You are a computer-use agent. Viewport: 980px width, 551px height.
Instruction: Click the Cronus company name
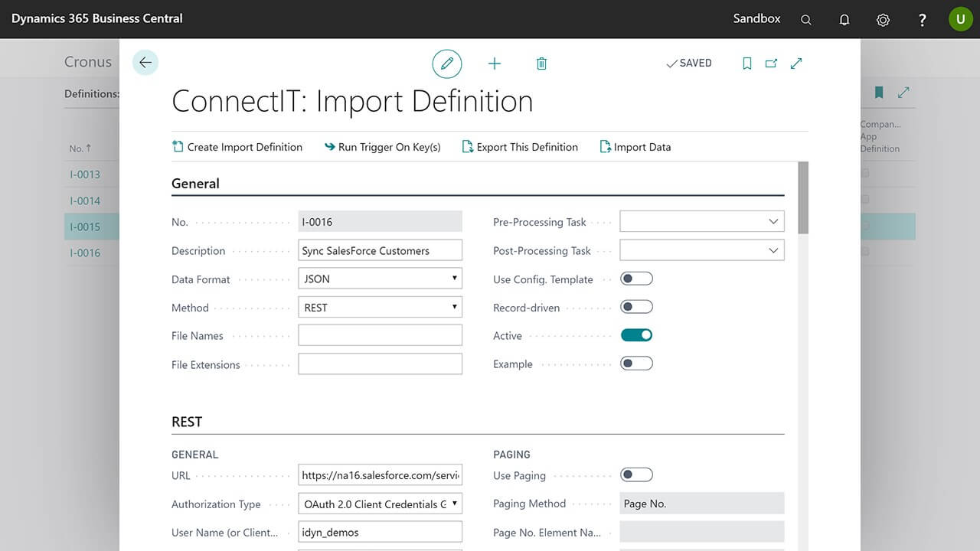[x=88, y=63]
